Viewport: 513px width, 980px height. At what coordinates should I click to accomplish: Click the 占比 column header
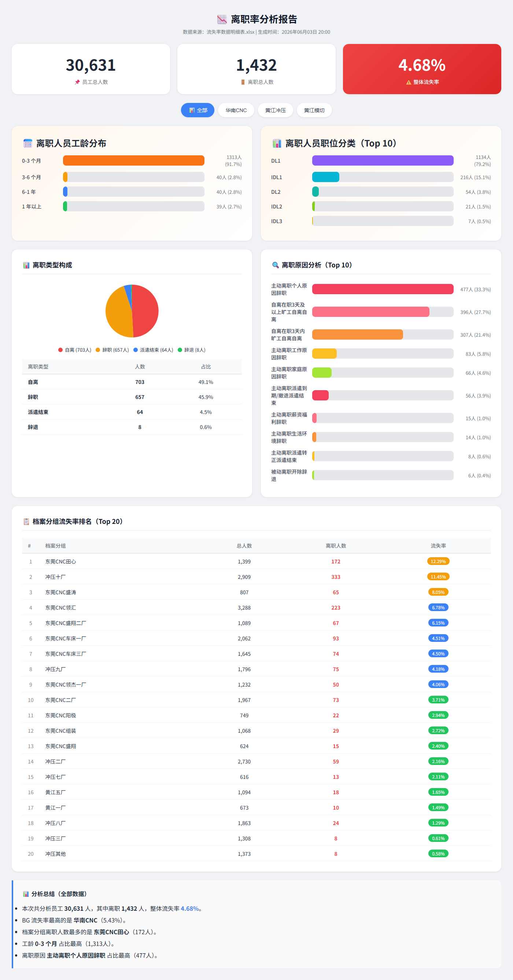[x=206, y=367]
